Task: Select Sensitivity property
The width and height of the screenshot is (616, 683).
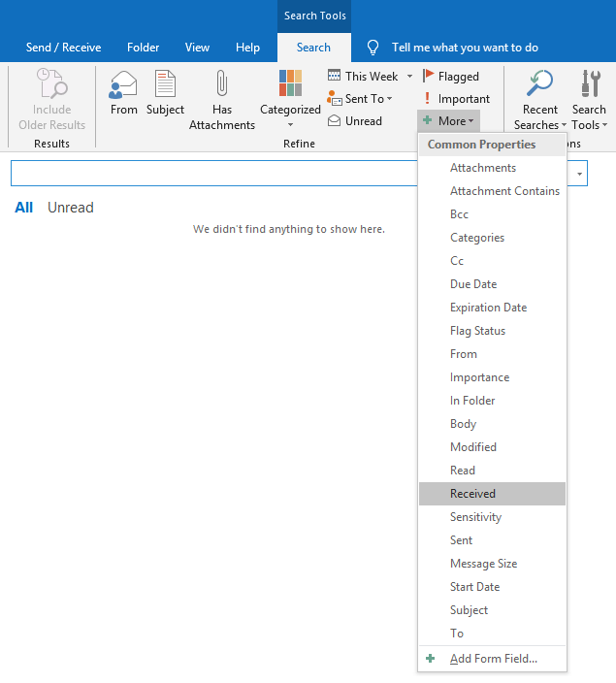Action: tap(492, 517)
